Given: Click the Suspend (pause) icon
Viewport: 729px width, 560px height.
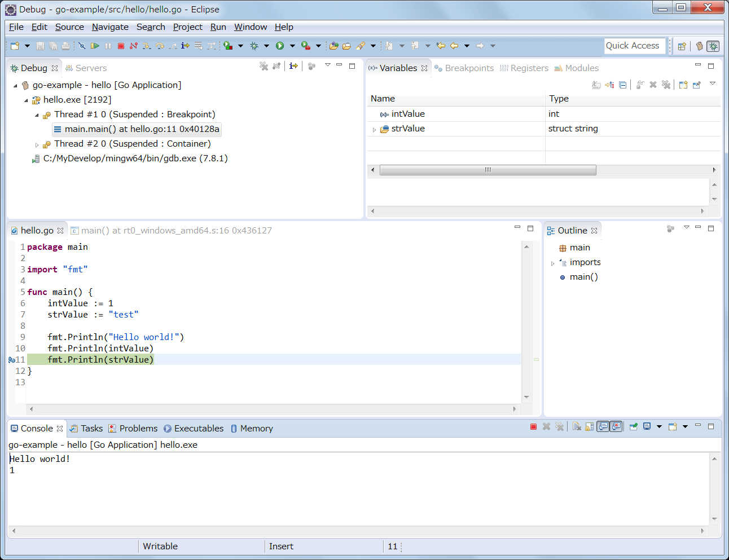Looking at the screenshot, I should (108, 46).
